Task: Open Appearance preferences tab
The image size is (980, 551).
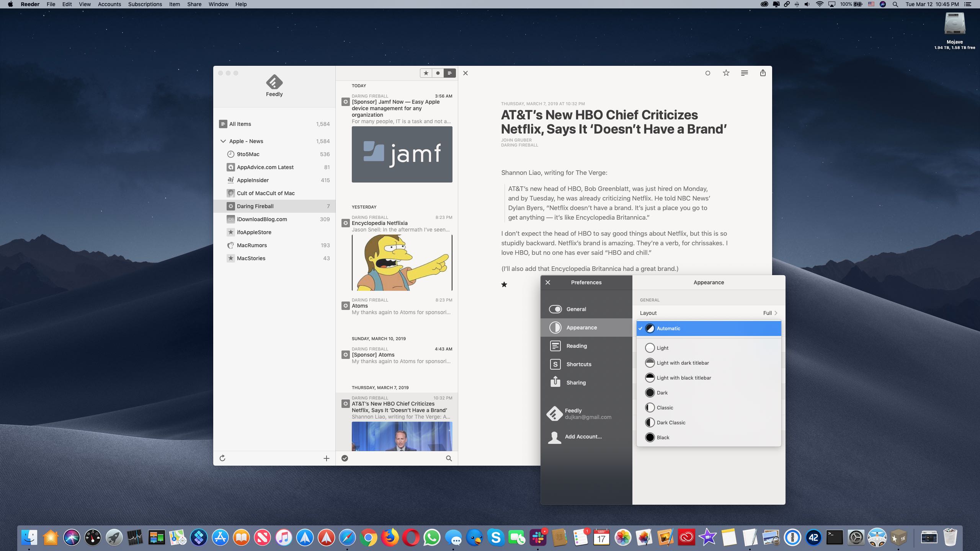Action: click(586, 328)
